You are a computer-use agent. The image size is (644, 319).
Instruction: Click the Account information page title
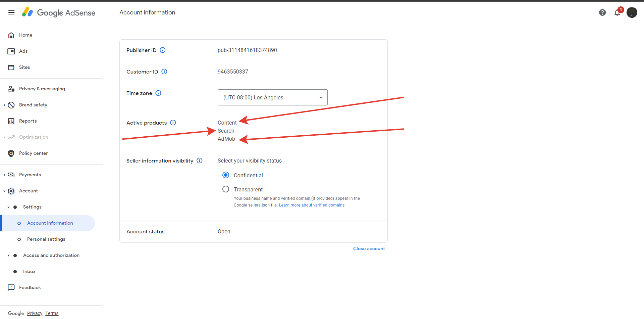pyautogui.click(x=147, y=12)
